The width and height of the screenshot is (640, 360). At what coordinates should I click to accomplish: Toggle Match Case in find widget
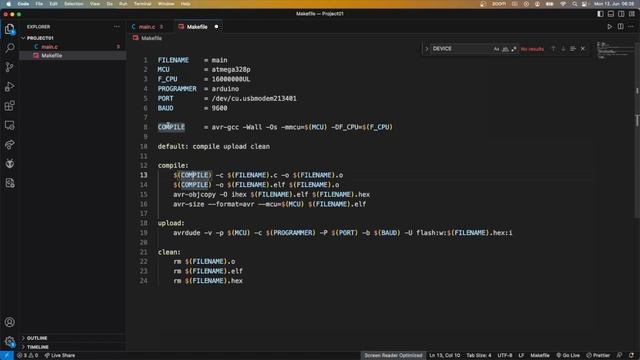pos(496,49)
